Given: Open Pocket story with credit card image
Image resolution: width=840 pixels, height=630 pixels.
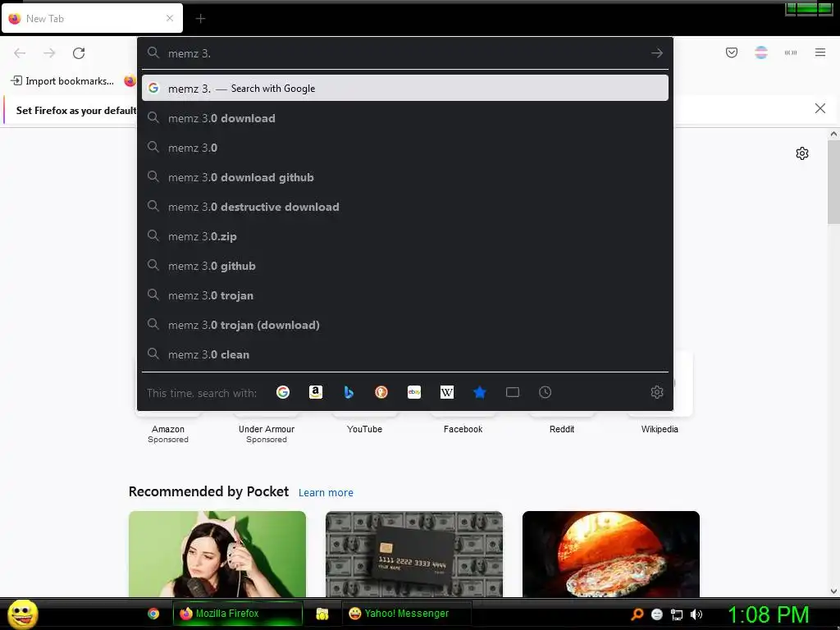Looking at the screenshot, I should click(x=414, y=554).
